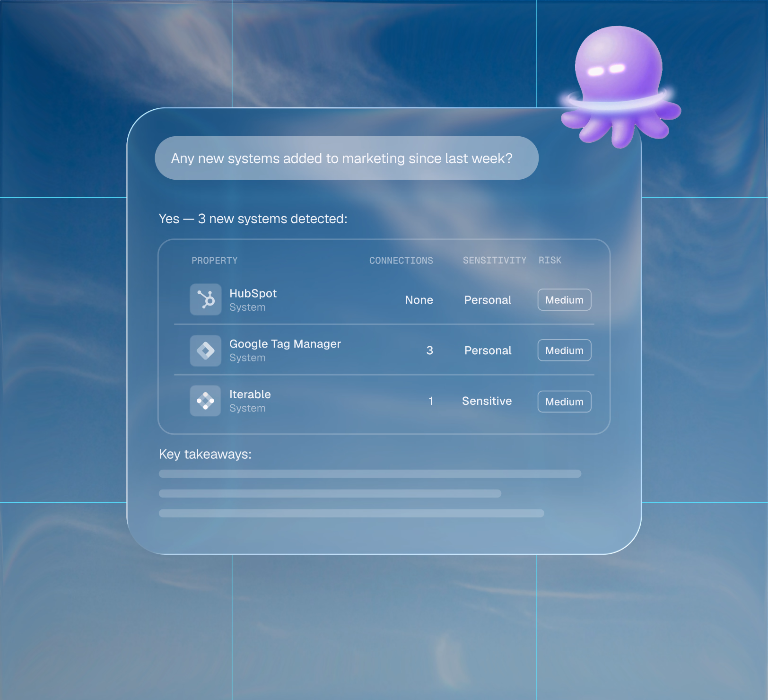Click HubSpot's Personal sensitivity value

(x=488, y=300)
